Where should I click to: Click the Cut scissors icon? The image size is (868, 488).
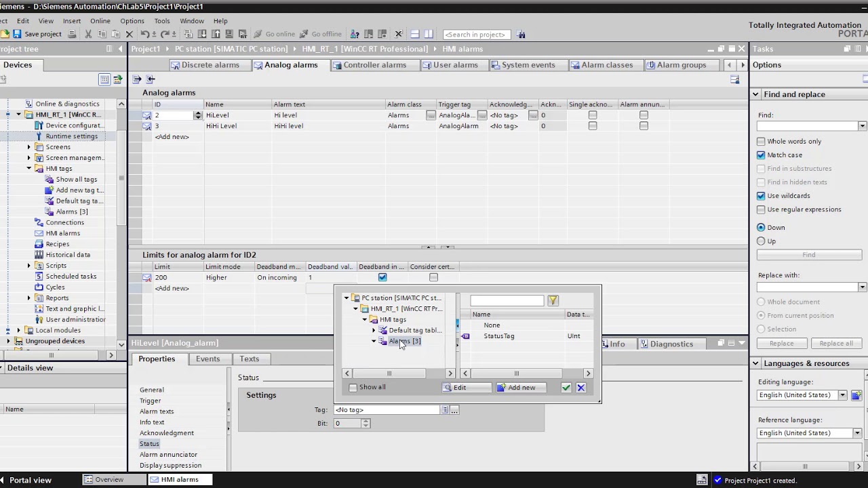88,34
